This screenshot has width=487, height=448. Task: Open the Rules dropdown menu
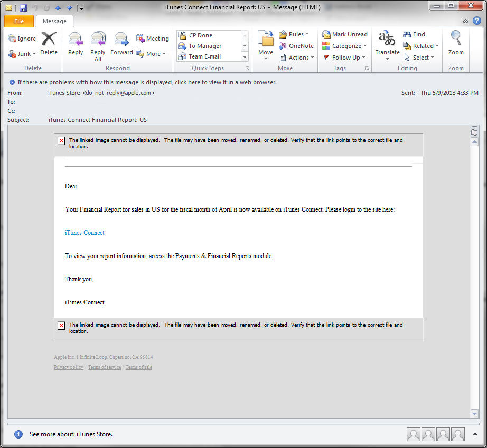pyautogui.click(x=295, y=34)
